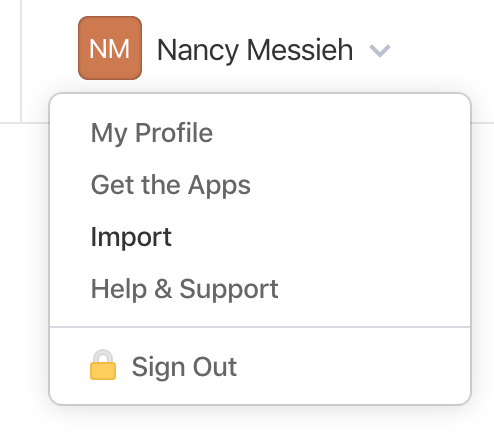Viewport: 494px width, 436px height.
Task: Open My Profile from the menu
Action: click(152, 133)
